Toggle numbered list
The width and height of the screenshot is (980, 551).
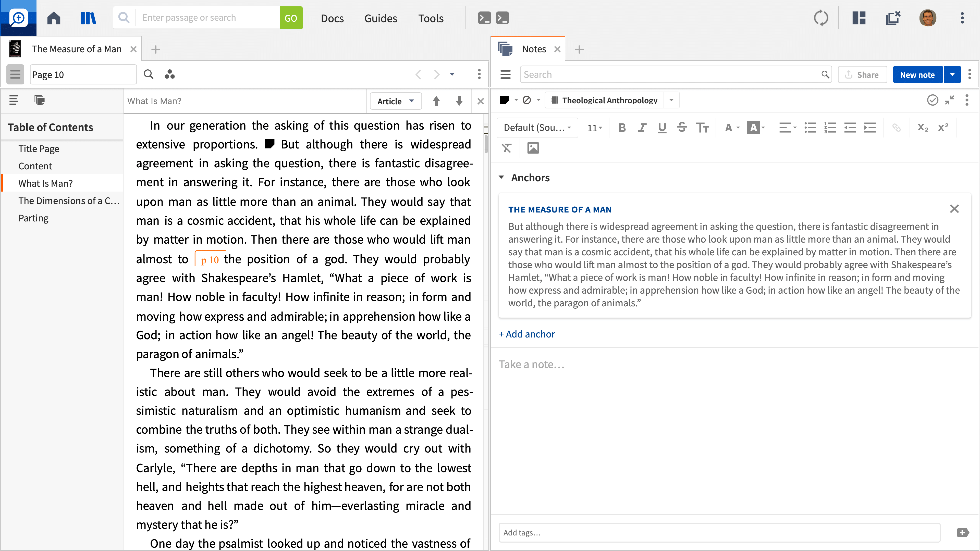(830, 127)
